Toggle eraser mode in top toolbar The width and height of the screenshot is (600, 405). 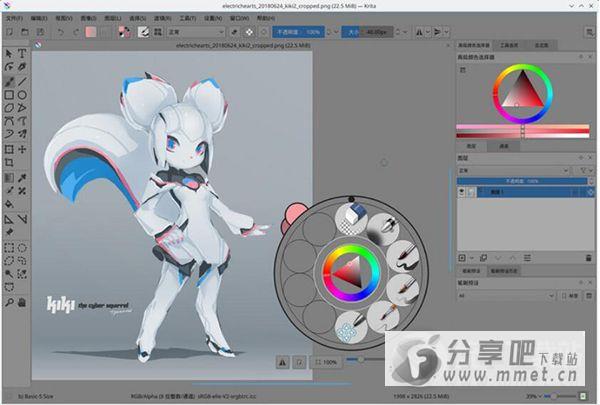pyautogui.click(x=235, y=32)
